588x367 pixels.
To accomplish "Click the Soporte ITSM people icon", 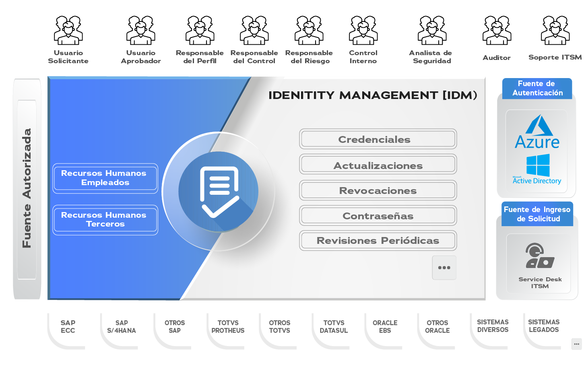I will click(x=555, y=30).
